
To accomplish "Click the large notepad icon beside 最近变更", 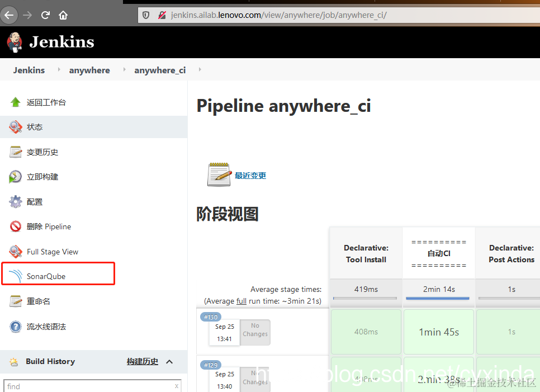I will (x=219, y=174).
